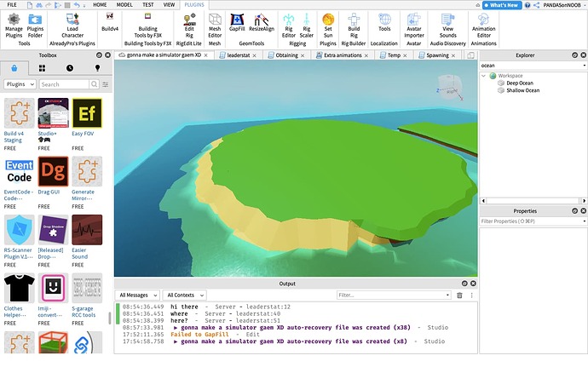Click the Toolbox search magnifier icon
Viewport: 588px width, 367px height.
pos(94,84)
